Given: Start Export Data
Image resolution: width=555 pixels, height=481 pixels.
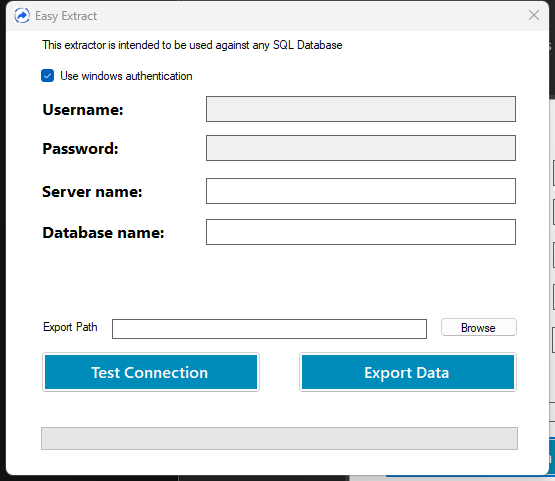Looking at the screenshot, I should coord(408,372).
